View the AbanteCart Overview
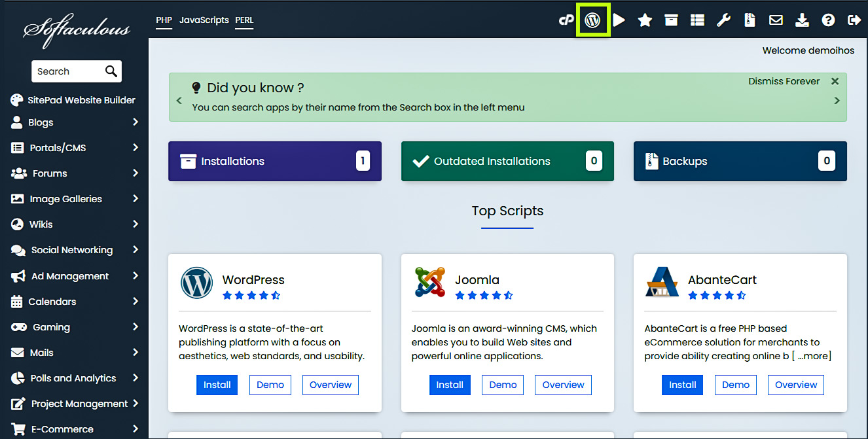This screenshot has height=439, width=868. coord(796,385)
